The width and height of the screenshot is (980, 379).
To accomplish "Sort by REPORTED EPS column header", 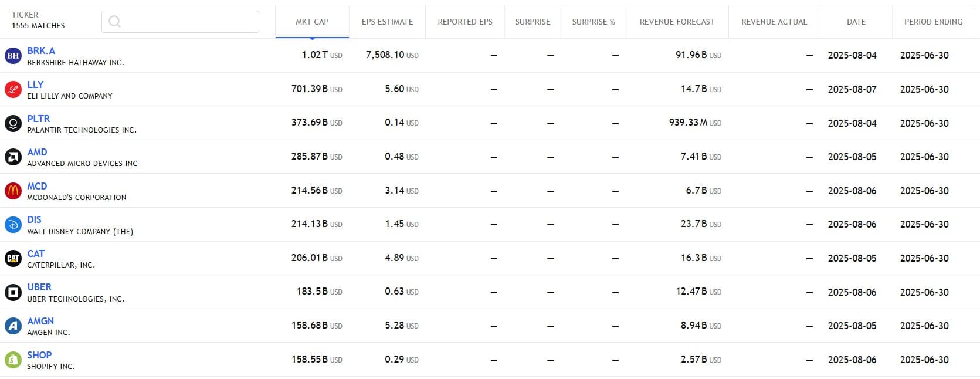I will [465, 22].
